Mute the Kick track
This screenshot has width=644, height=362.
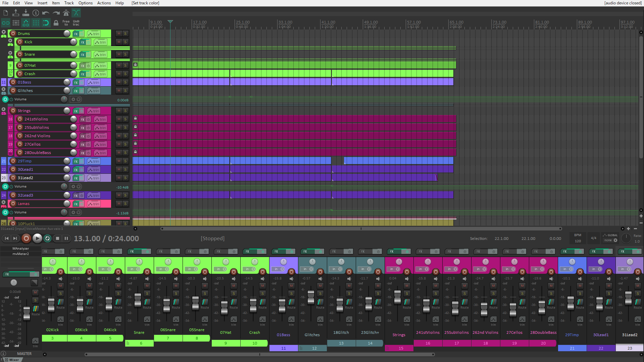point(119,42)
